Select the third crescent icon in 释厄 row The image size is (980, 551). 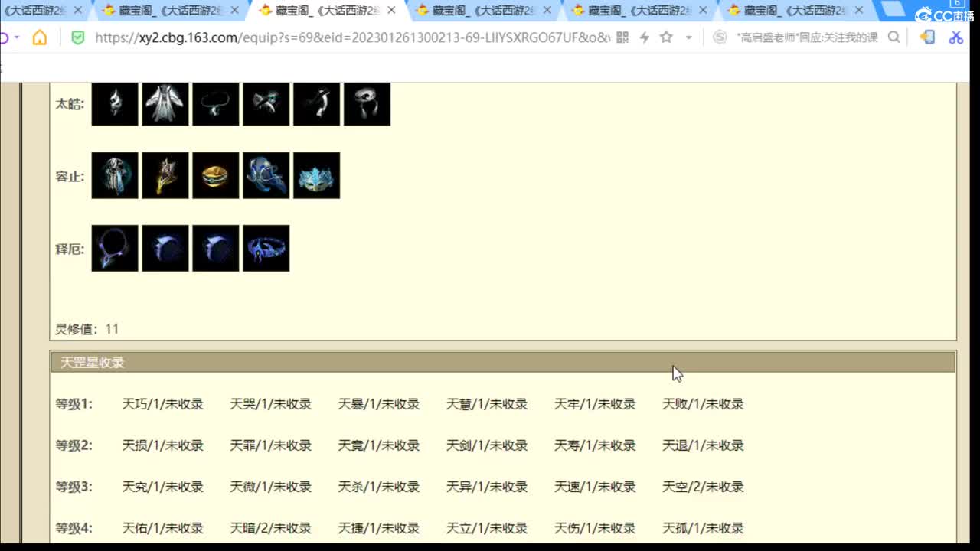pyautogui.click(x=216, y=248)
